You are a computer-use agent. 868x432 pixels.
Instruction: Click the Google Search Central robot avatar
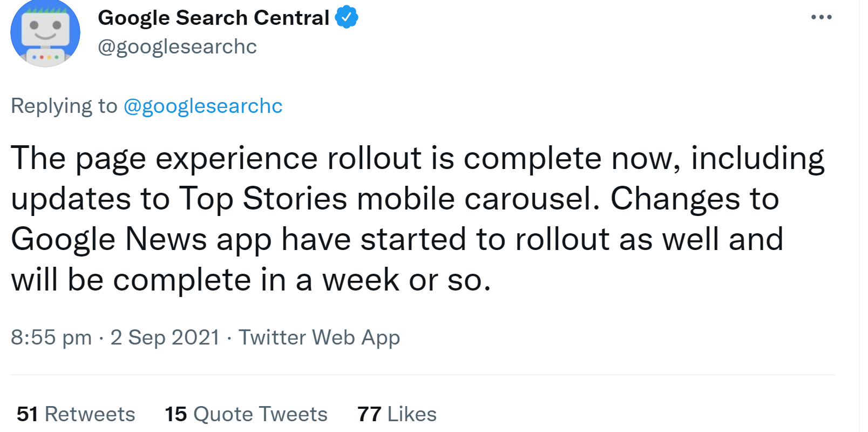[x=45, y=34]
